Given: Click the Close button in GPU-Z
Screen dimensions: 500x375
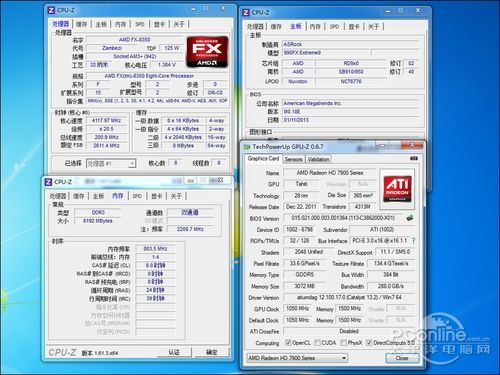Looking at the screenshot, I should coord(402,358).
